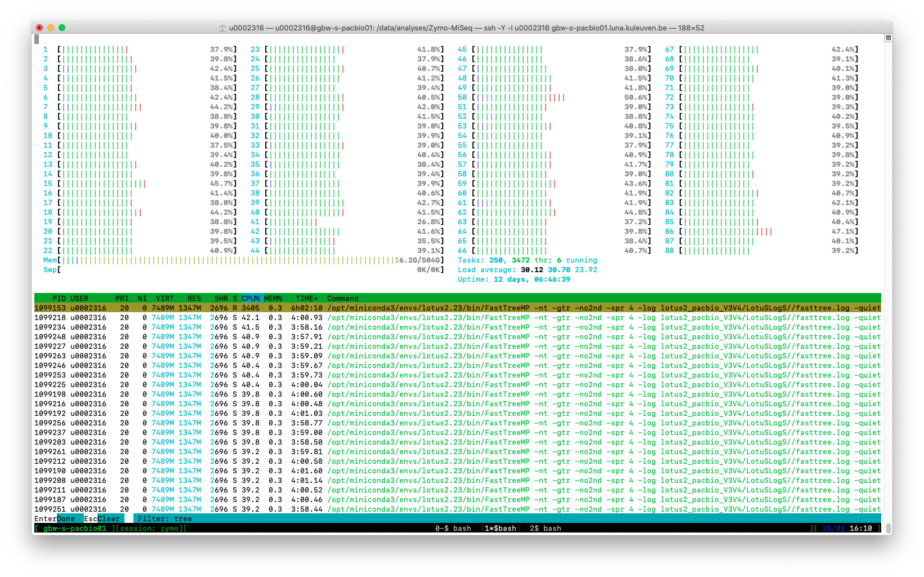This screenshot has width=924, height=577.
Task: Click the Tasks: 250 summary line
Action: [x=528, y=260]
